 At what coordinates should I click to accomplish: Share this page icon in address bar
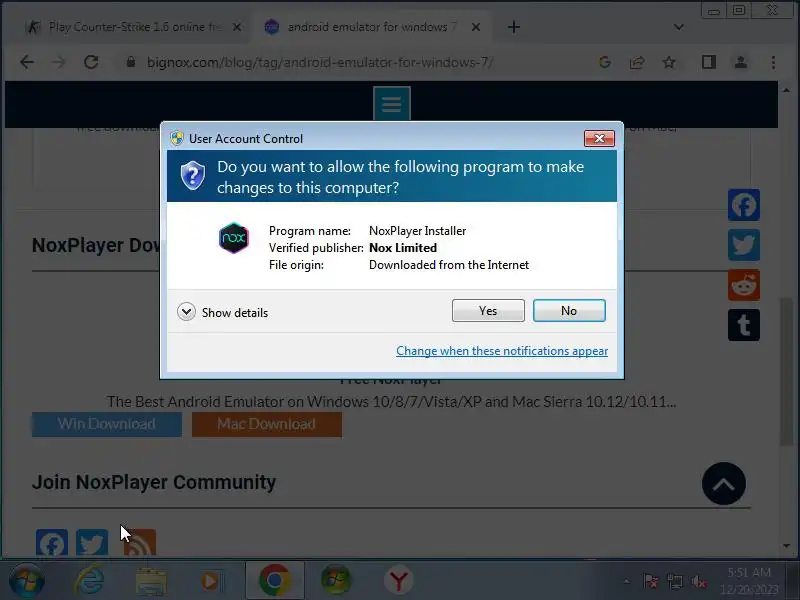(636, 62)
